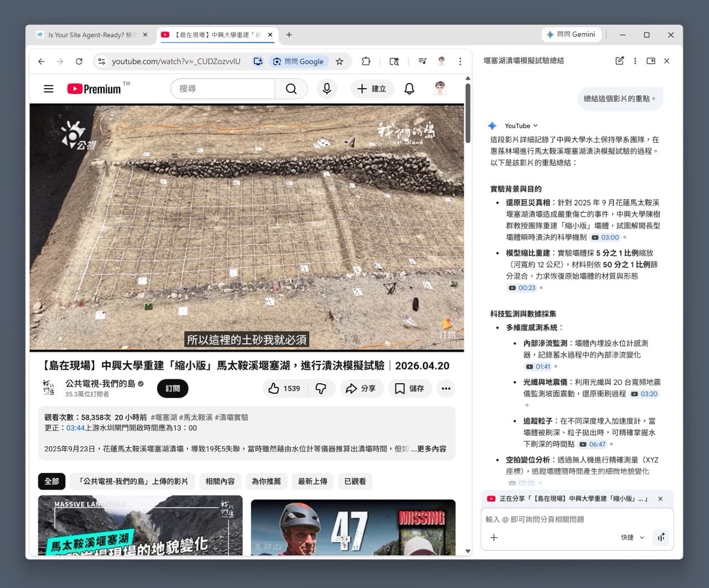The width and height of the screenshot is (709, 588).
Task: Click the voice search microphone icon
Action: pos(327,89)
